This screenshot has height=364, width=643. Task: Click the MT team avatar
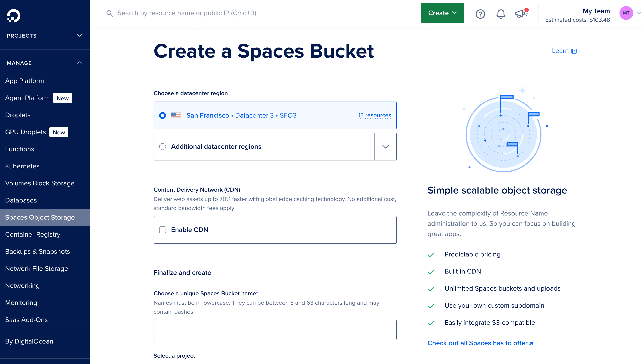627,13
